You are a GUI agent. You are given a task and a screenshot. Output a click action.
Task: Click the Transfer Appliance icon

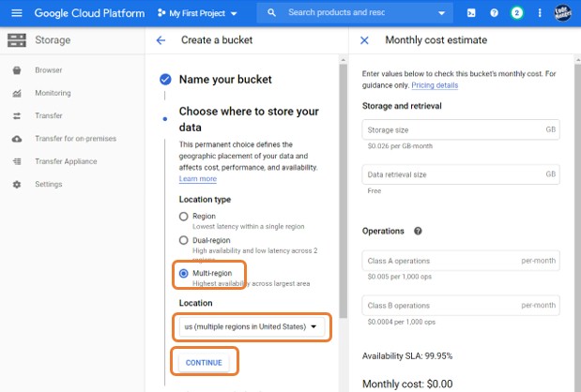click(x=17, y=161)
